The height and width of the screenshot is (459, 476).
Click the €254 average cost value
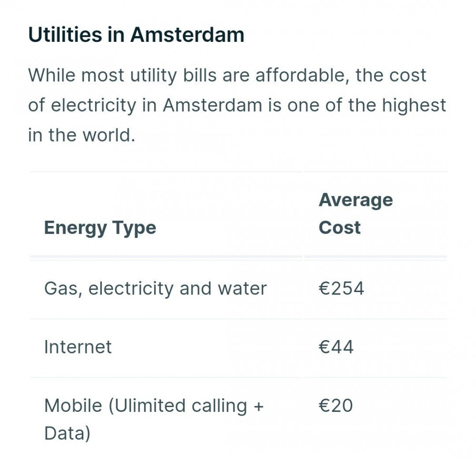[x=341, y=288]
